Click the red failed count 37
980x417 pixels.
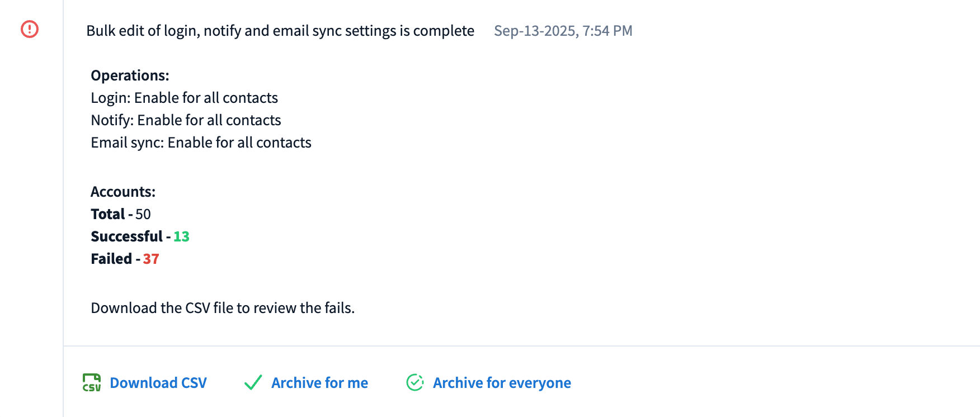pyautogui.click(x=151, y=259)
